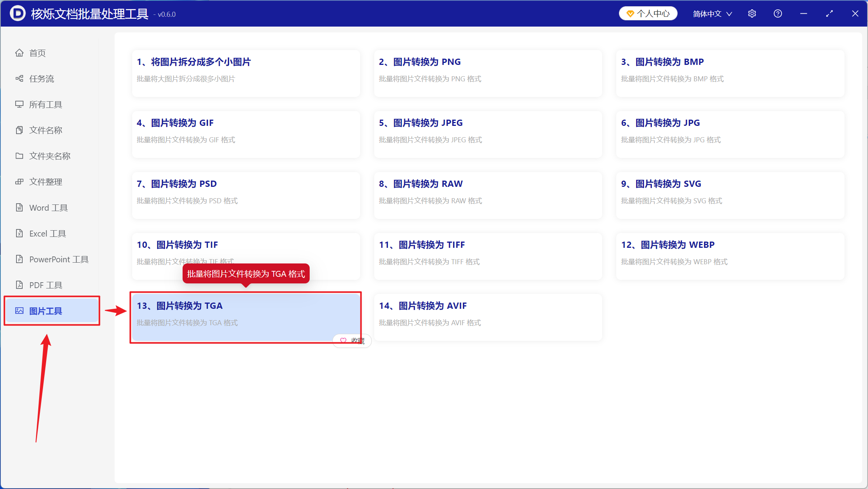Viewport: 868px width, 489px height.
Task: Open the settings gear icon
Action: click(752, 14)
